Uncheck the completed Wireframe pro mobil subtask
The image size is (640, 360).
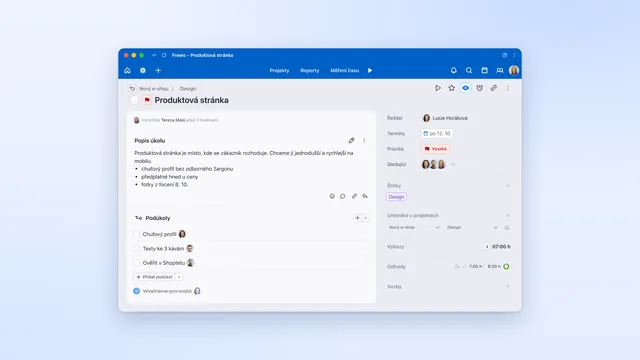click(x=136, y=291)
